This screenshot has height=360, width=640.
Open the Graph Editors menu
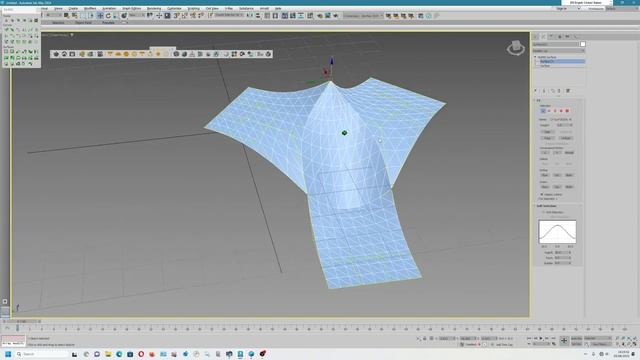[x=131, y=8]
